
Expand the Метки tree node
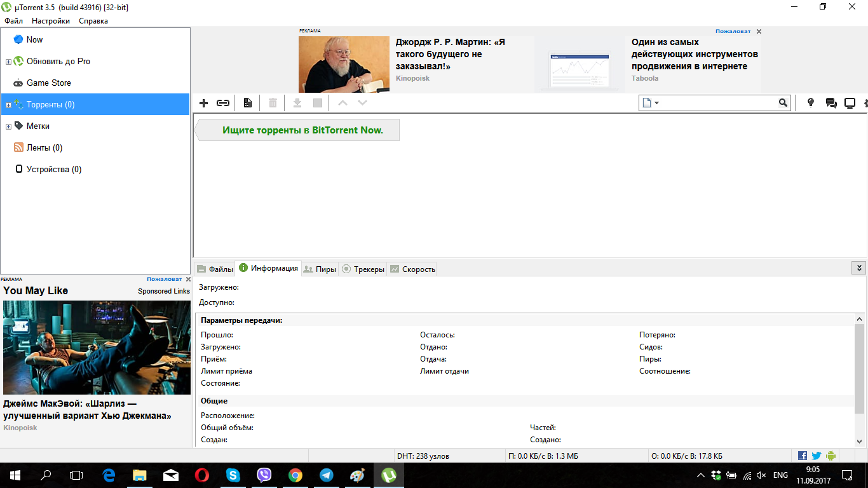point(8,126)
